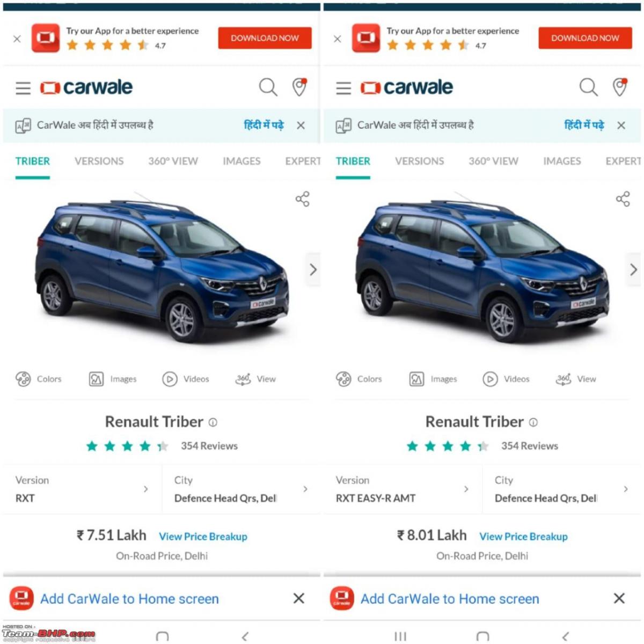Close the Hindi availability notice

[301, 125]
